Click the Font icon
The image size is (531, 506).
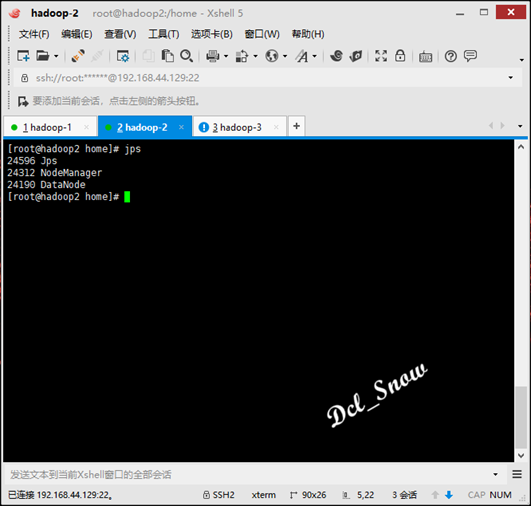[x=301, y=56]
